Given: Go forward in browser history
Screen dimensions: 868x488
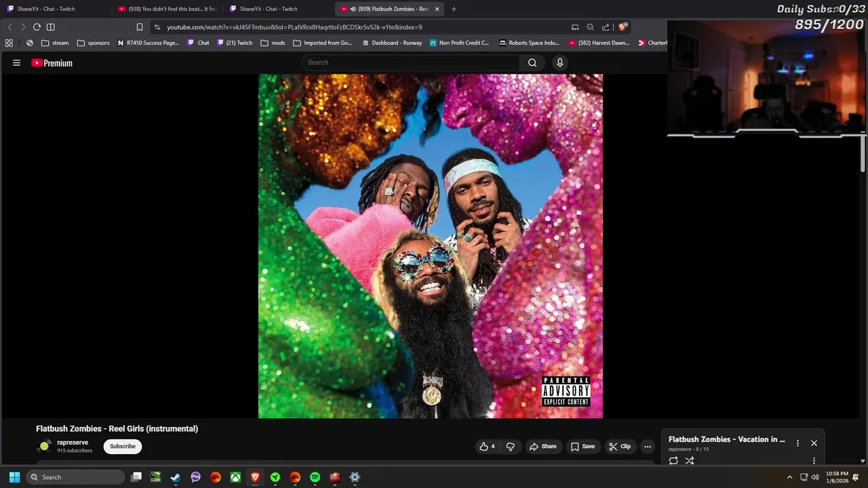Looking at the screenshot, I should [23, 27].
